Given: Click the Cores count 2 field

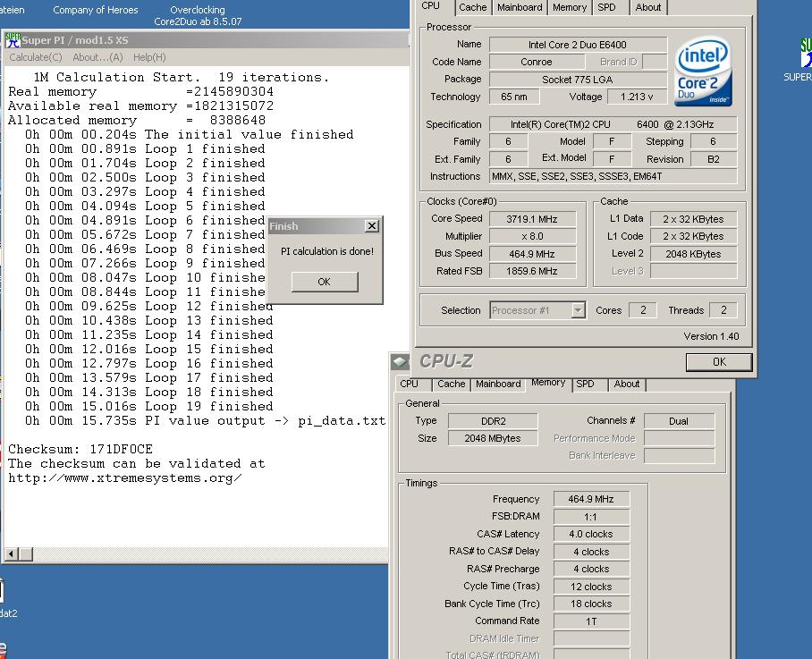Looking at the screenshot, I should point(643,310).
